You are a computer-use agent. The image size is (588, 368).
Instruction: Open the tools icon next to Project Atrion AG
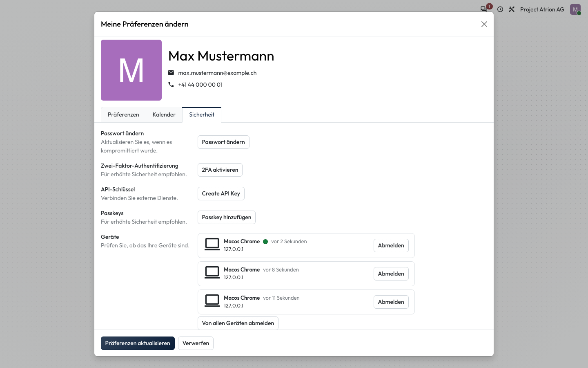[x=512, y=9]
